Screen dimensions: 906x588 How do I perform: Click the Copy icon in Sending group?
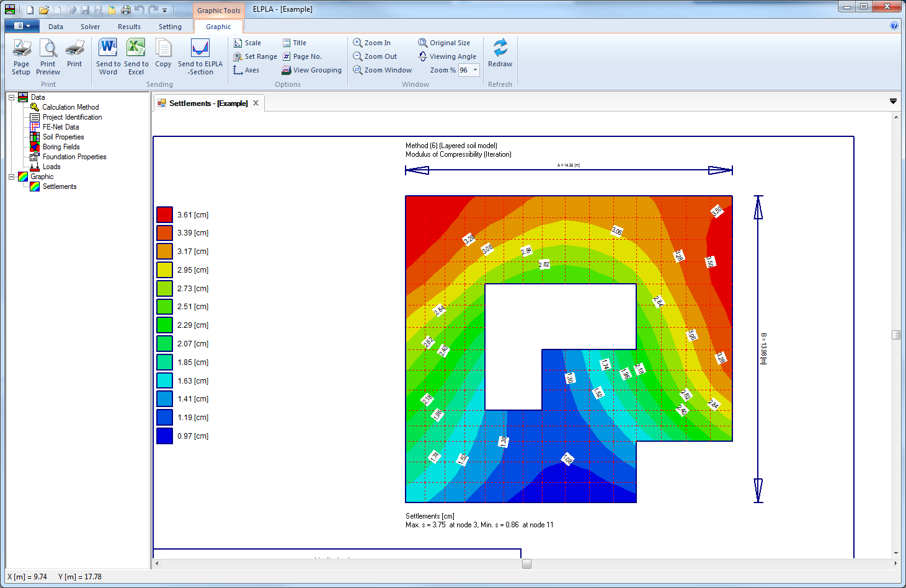[163, 56]
